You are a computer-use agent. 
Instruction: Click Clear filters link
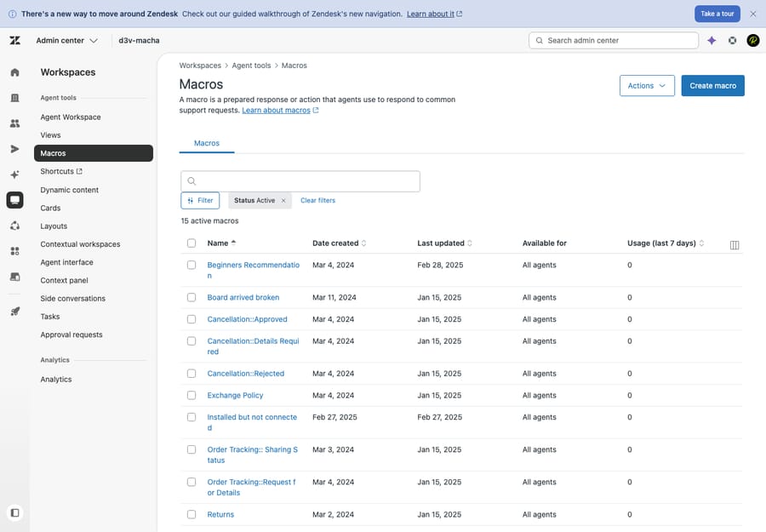click(318, 201)
